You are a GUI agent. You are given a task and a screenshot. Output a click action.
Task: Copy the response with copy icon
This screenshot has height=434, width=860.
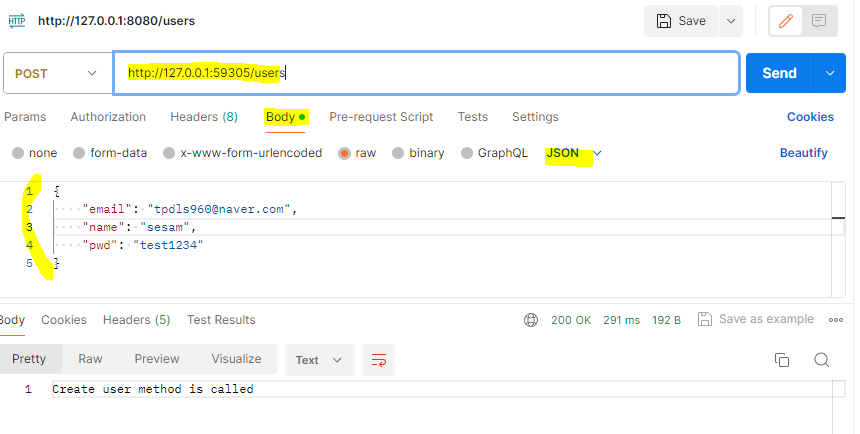tap(782, 360)
